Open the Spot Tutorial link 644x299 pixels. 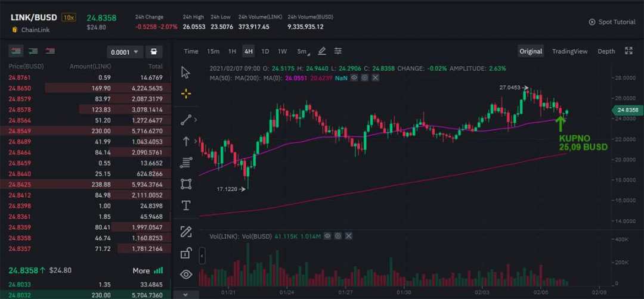point(612,22)
